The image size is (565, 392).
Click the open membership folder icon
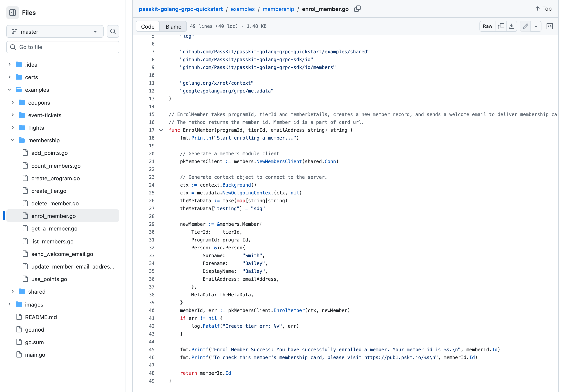tap(22, 140)
